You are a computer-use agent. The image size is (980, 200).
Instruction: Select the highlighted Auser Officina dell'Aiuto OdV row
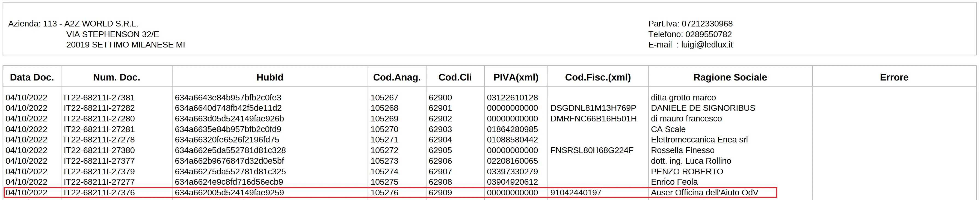[x=390, y=192]
